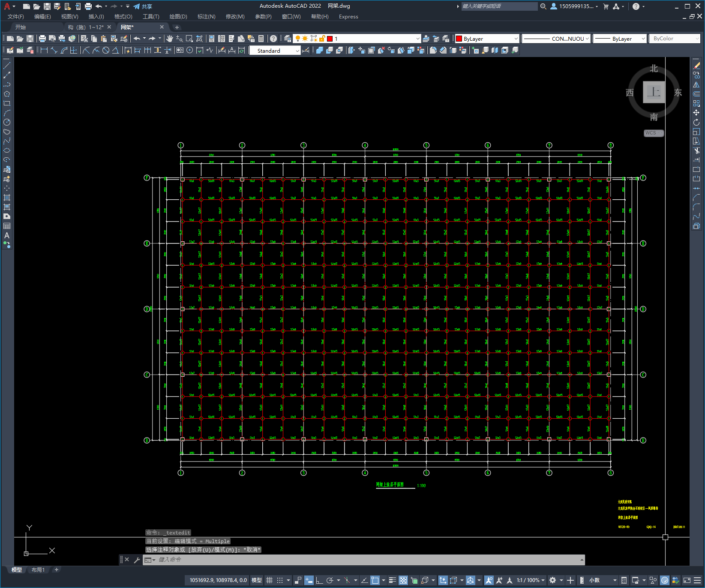Open the ByColor plot style dropdown
This screenshot has width=705, height=588.
tap(675, 39)
